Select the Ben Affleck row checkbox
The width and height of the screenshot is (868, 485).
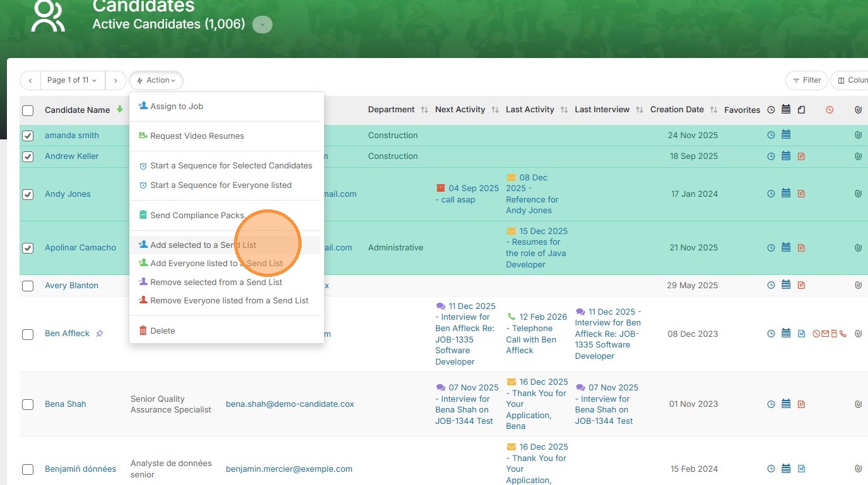point(28,334)
